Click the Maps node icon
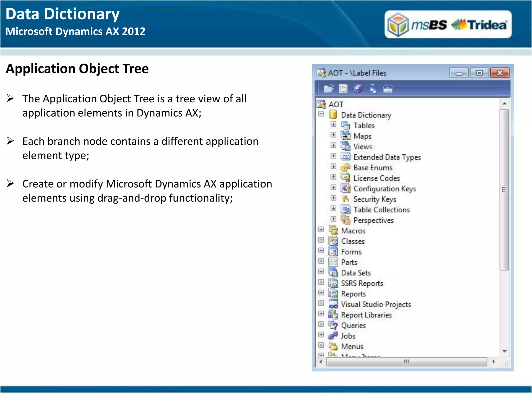 (345, 136)
